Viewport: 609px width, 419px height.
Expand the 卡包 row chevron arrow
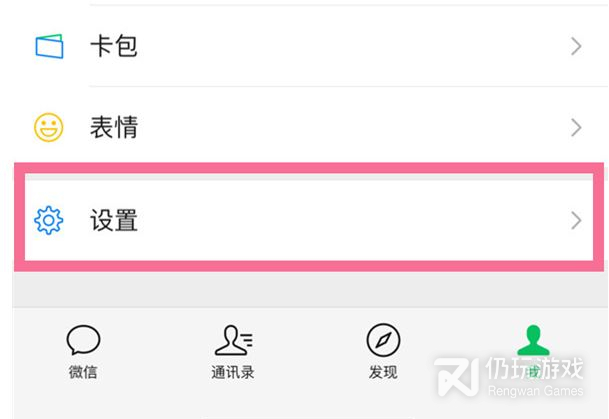576,46
